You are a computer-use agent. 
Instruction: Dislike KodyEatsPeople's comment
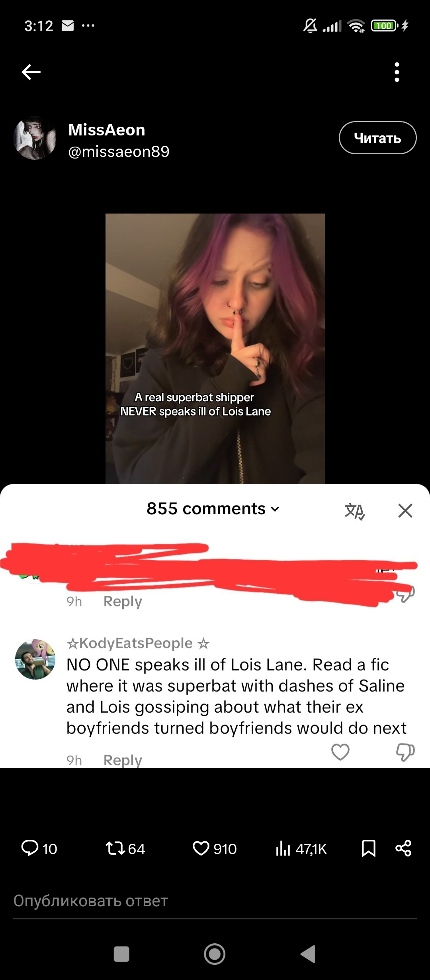click(405, 752)
